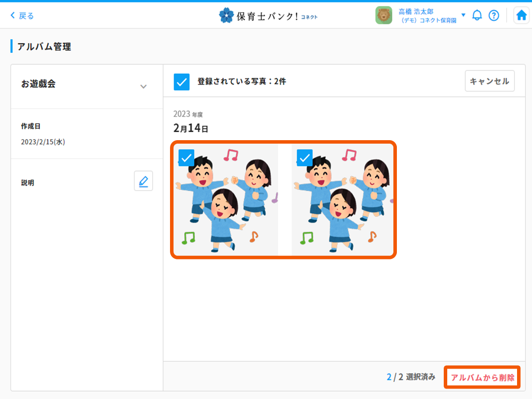The height and width of the screenshot is (399, 532).
Task: Edit the 説明 field using the pencil icon
Action: click(x=143, y=181)
